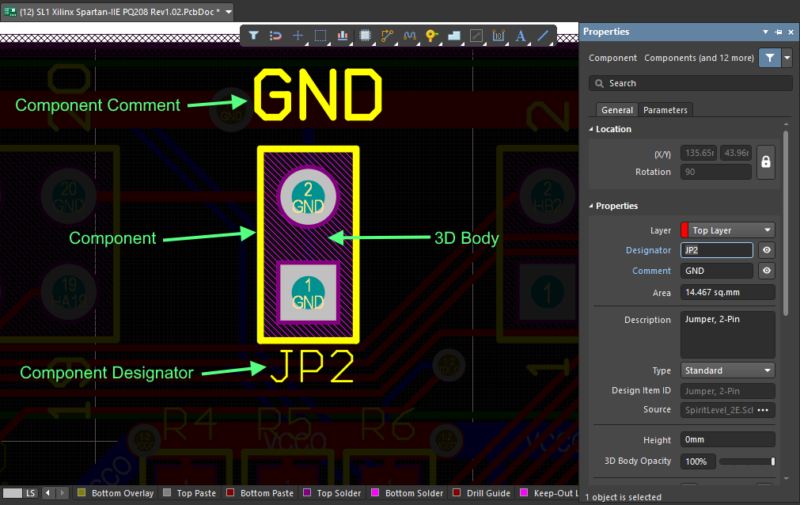This screenshot has height=505, width=800.
Task: Toggle Designator visibility eye
Action: pyautogui.click(x=766, y=250)
